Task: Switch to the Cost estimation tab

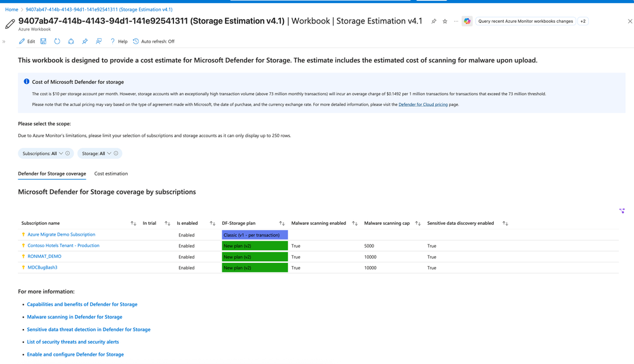Action: [111, 173]
